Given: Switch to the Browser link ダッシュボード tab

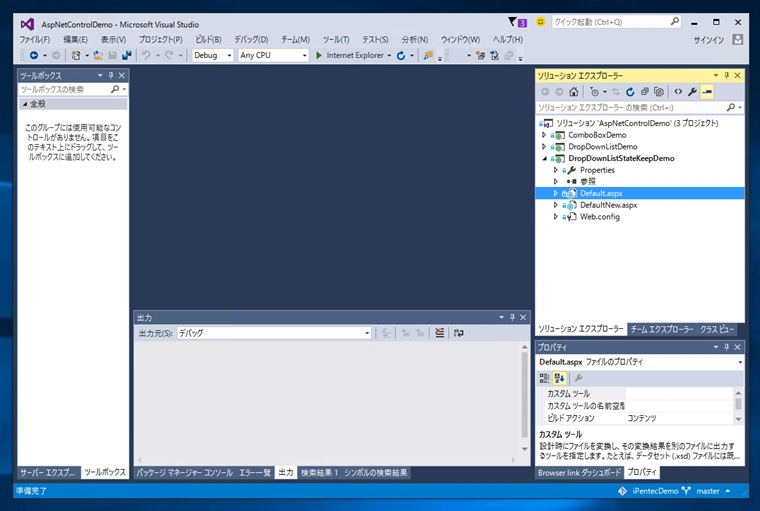Looking at the screenshot, I should (579, 473).
